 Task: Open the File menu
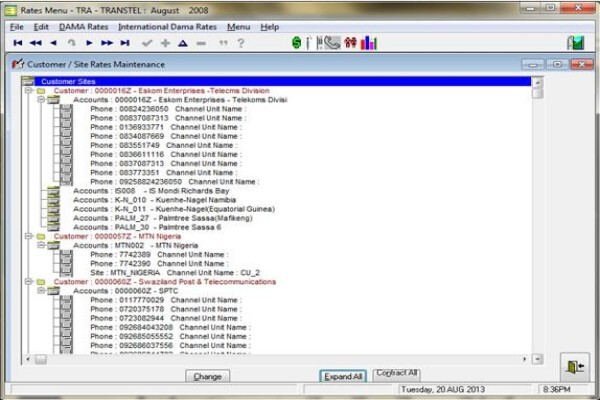[16, 27]
